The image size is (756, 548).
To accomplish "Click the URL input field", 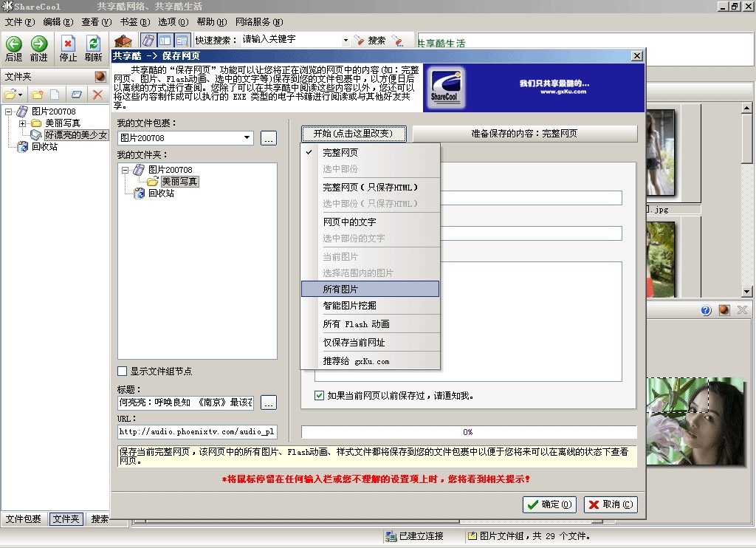I will 196,432.
